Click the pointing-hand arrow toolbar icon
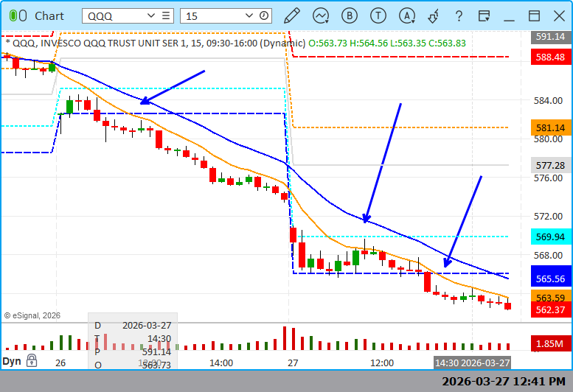 pos(434,16)
